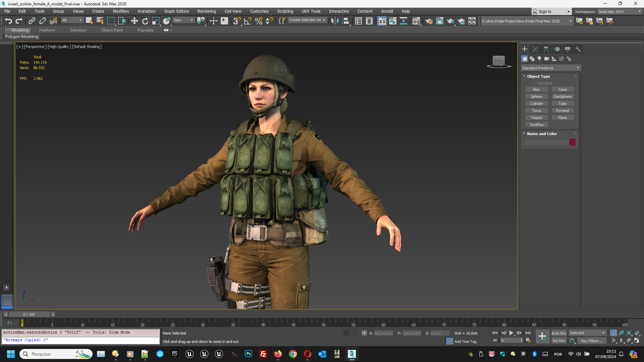Open the All selection filter dropdown
Image resolution: width=644 pixels, height=362 pixels.
pos(72,20)
